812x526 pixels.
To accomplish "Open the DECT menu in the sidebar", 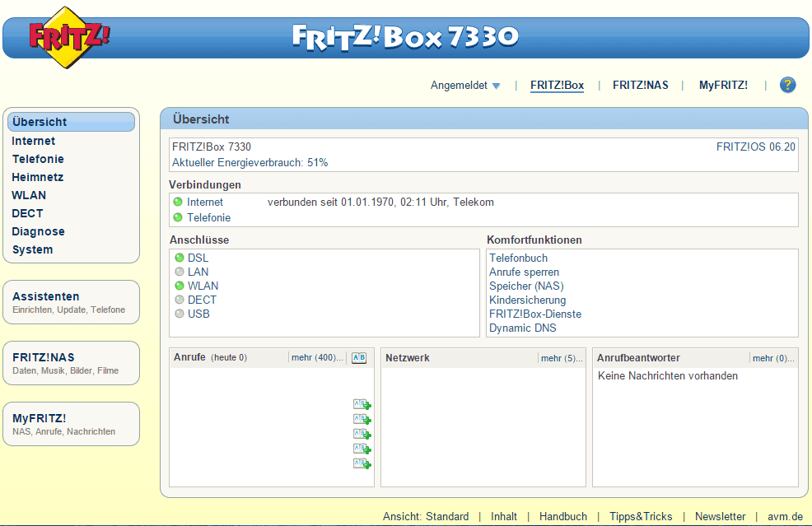I will [27, 213].
